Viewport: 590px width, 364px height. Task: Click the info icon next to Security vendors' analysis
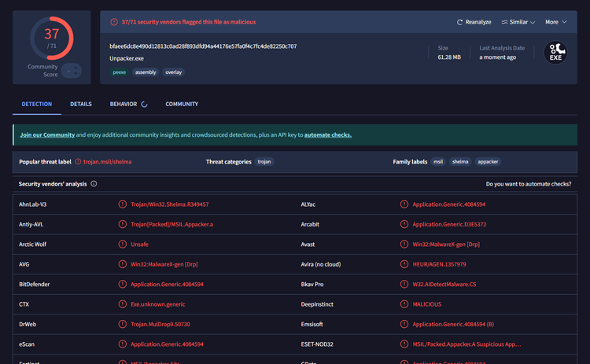coord(94,184)
